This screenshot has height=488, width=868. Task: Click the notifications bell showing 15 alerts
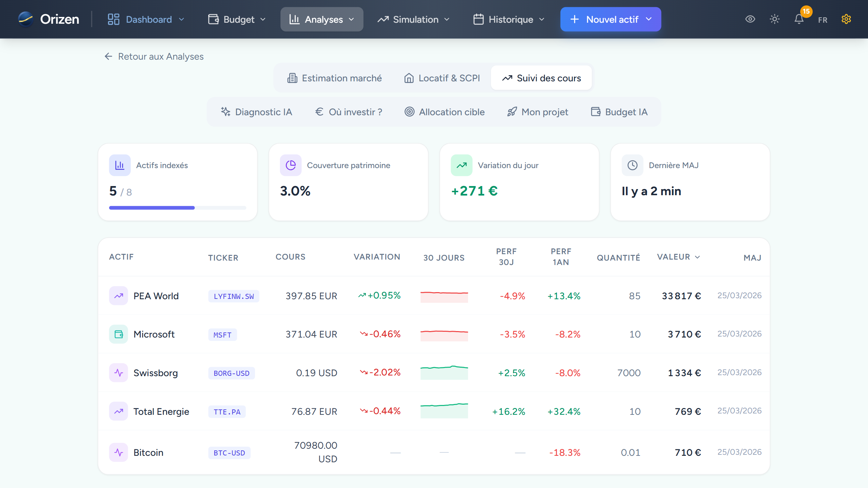point(799,19)
